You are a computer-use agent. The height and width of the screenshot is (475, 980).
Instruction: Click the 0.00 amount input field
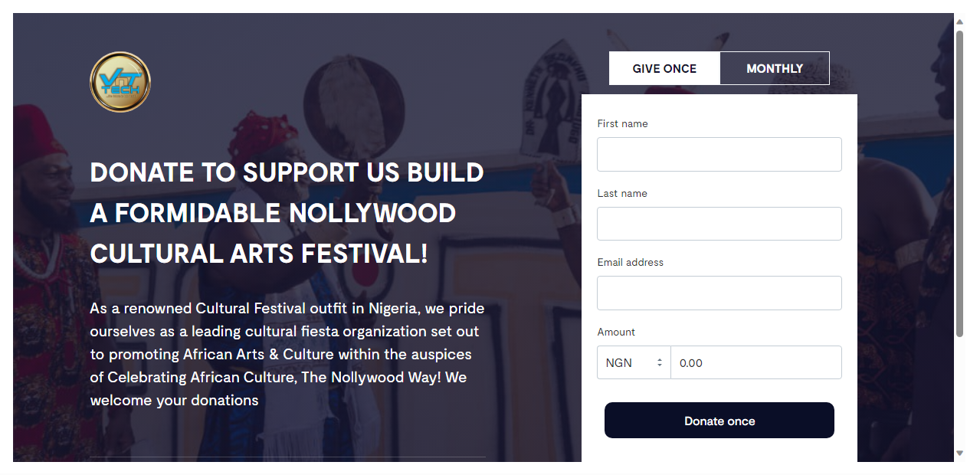(x=755, y=362)
